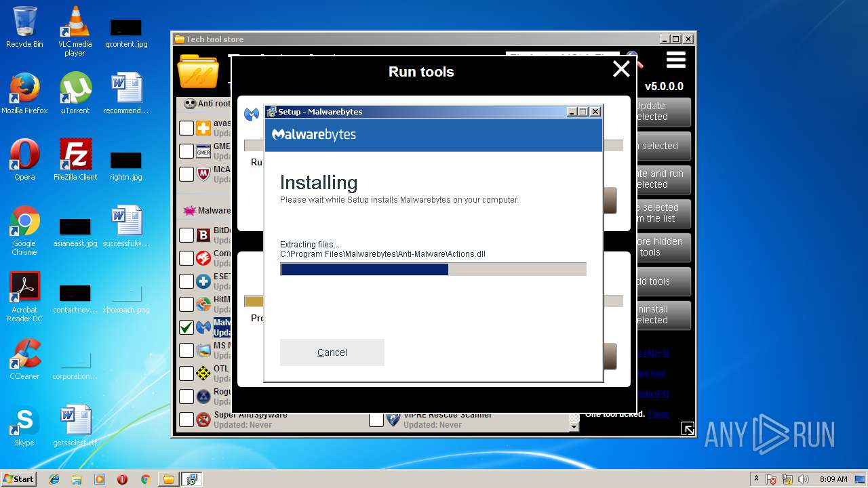Check the OTL tool checkbox
The image size is (868, 488).
click(186, 373)
